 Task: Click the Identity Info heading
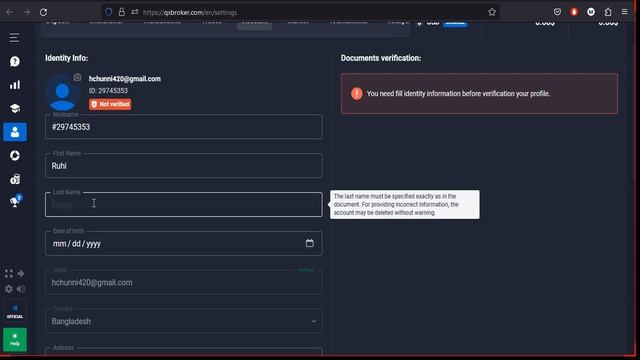[x=67, y=58]
